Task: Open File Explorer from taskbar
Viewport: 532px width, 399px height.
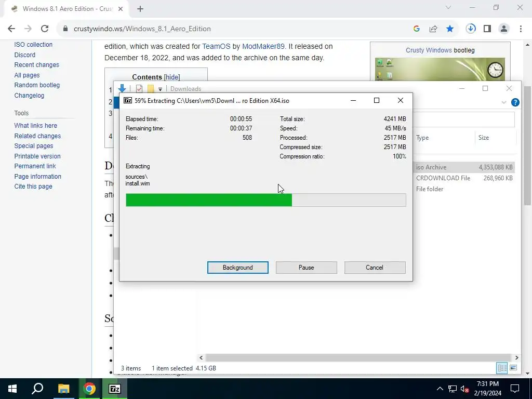Action: coord(63,389)
